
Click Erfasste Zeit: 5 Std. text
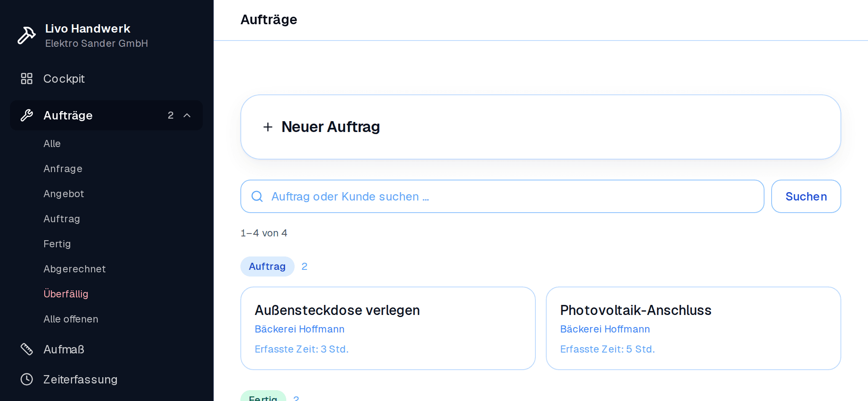[608, 349]
